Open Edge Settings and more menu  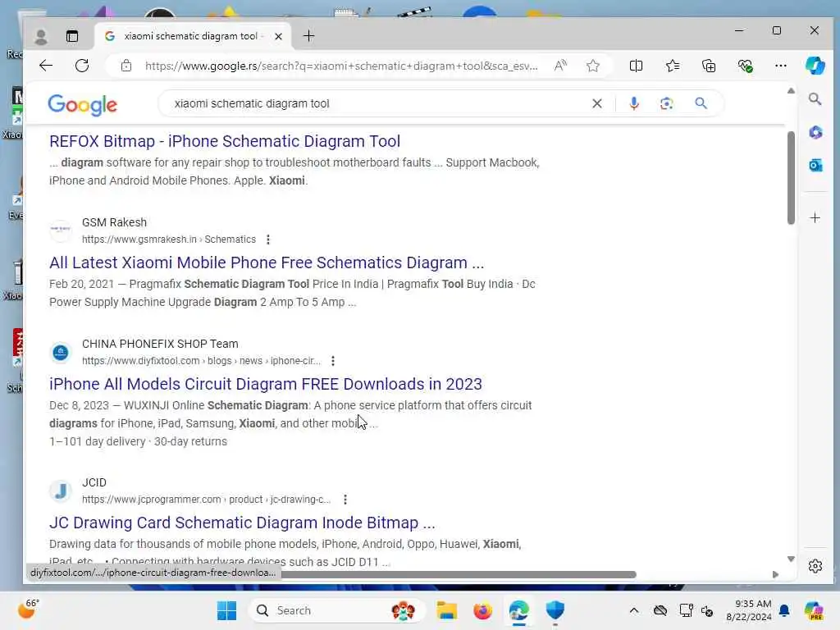tap(781, 66)
